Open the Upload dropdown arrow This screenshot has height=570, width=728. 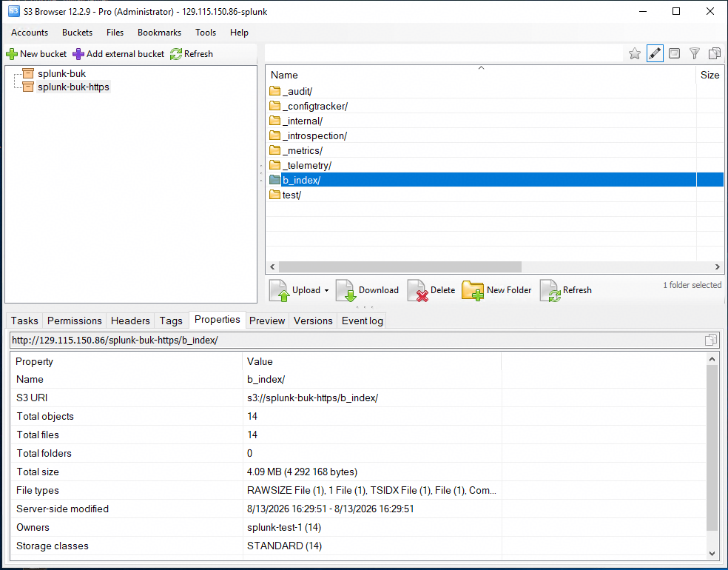click(326, 290)
